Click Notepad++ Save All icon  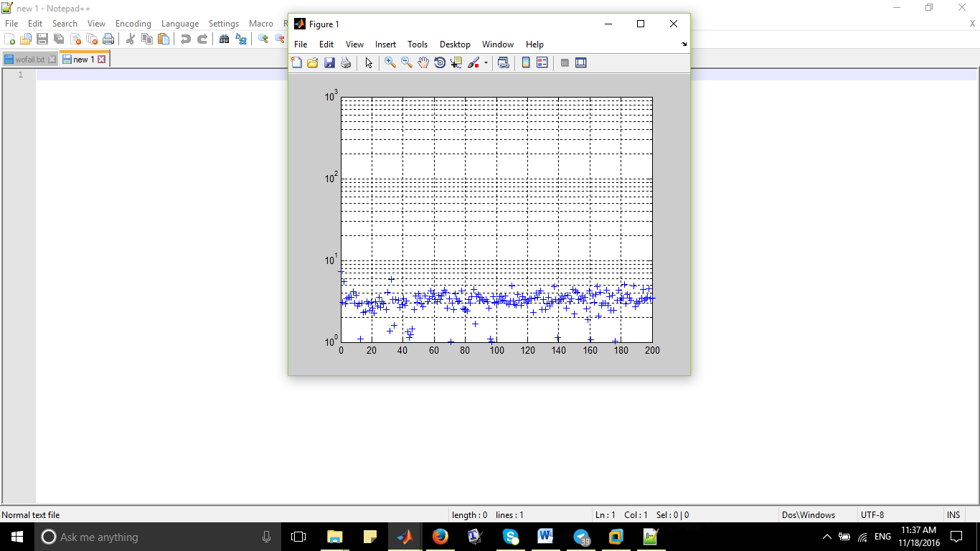tap(59, 39)
